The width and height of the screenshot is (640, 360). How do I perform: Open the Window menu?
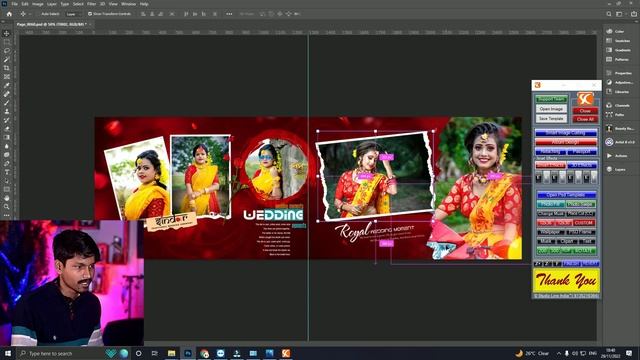pyautogui.click(x=128, y=4)
